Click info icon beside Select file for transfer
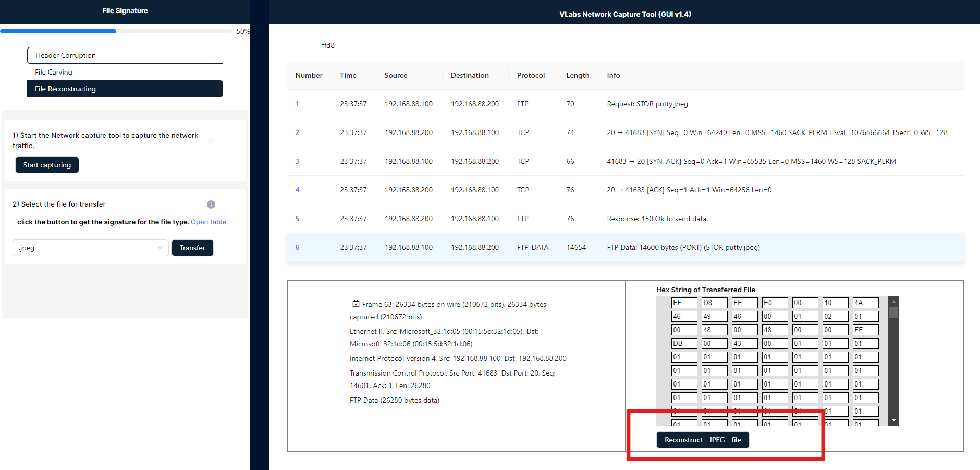The image size is (980, 470). tap(211, 204)
